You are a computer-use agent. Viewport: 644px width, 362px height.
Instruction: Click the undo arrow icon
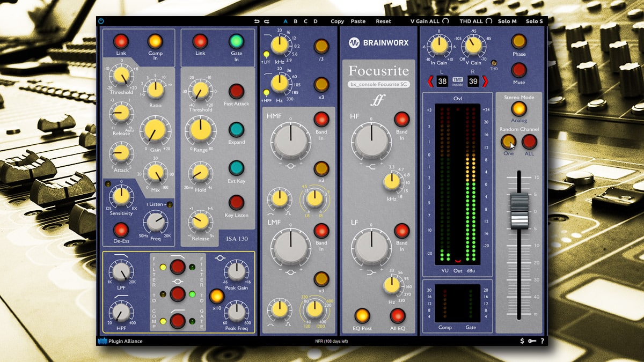257,21
